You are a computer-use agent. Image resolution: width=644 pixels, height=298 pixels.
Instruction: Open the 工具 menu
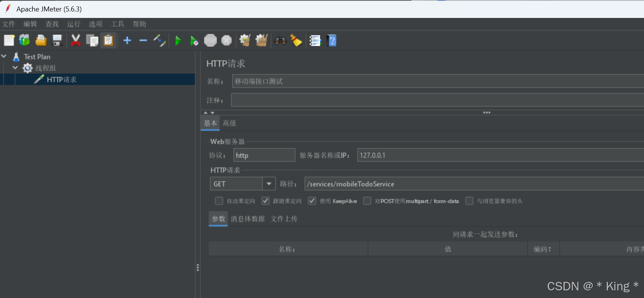[x=117, y=24]
